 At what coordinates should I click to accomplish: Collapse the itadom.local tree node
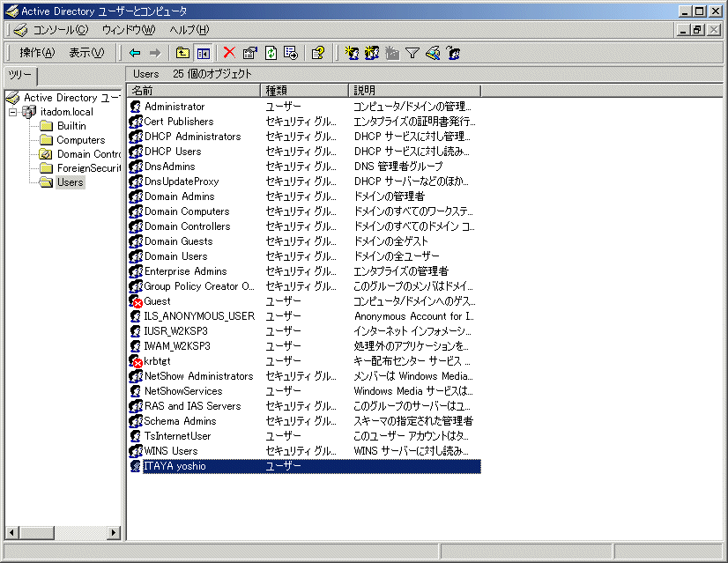point(12,112)
